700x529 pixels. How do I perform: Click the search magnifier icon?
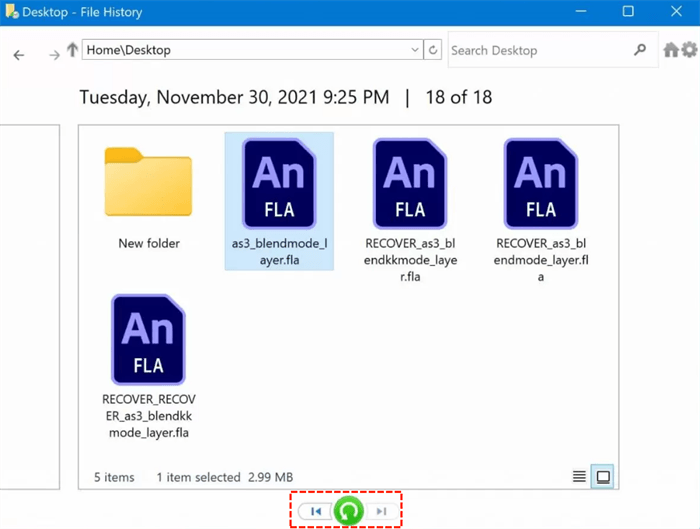point(640,50)
